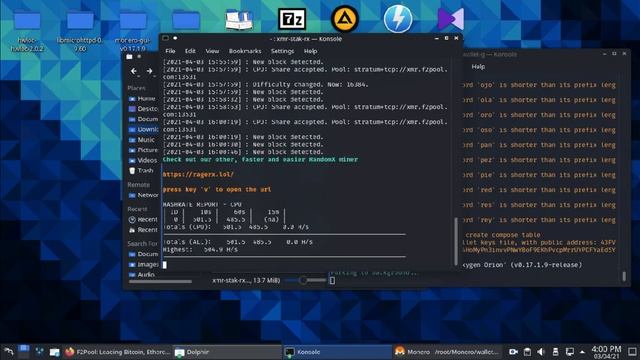
Task: Click the xmr-stak-rx Konsole vertical scrollbar
Action: 456,241
